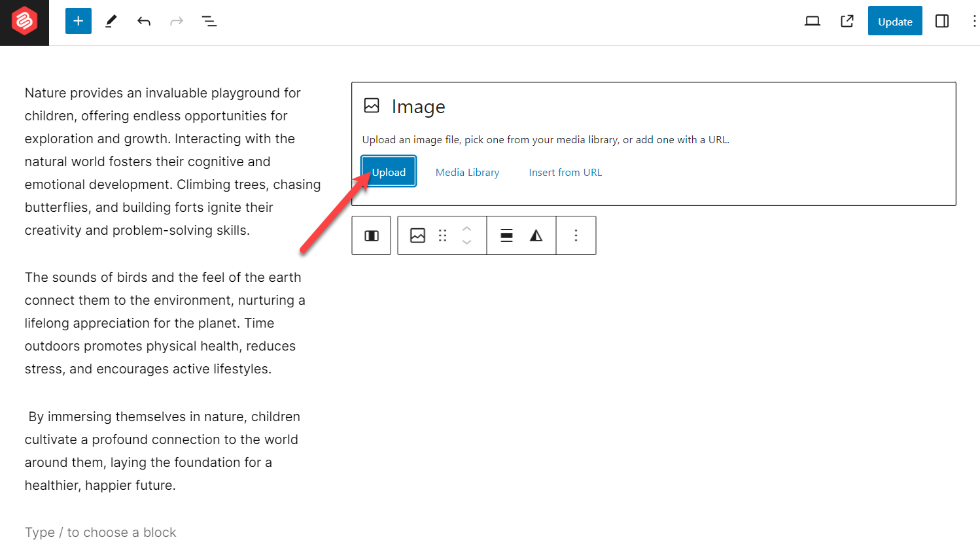Select the parent Column block icon
The height and width of the screenshot is (548, 980).
point(371,235)
